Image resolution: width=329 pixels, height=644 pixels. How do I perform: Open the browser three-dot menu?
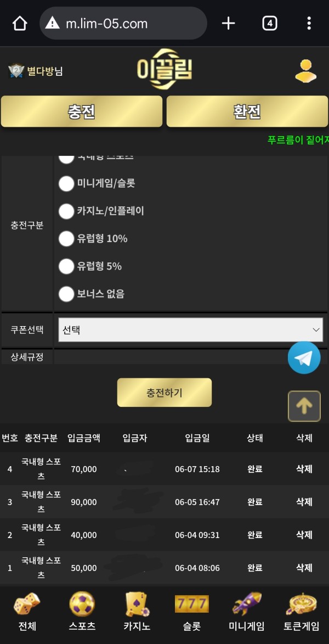(309, 24)
